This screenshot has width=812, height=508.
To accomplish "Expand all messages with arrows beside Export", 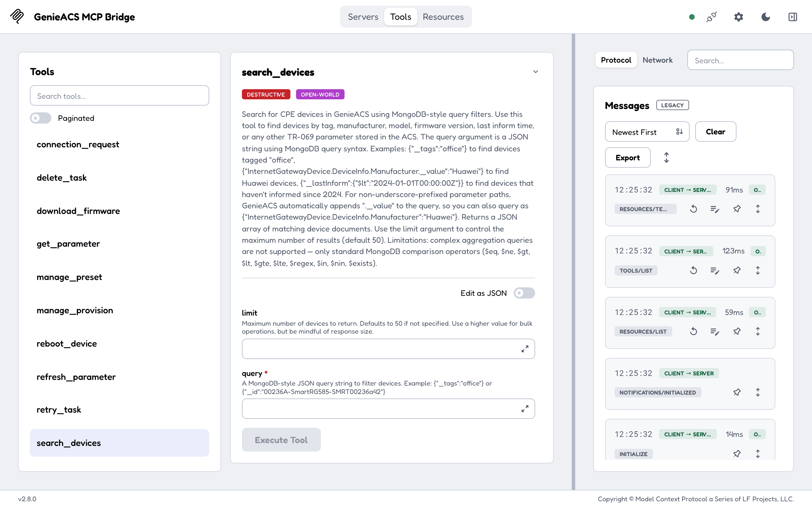I will 667,157.
